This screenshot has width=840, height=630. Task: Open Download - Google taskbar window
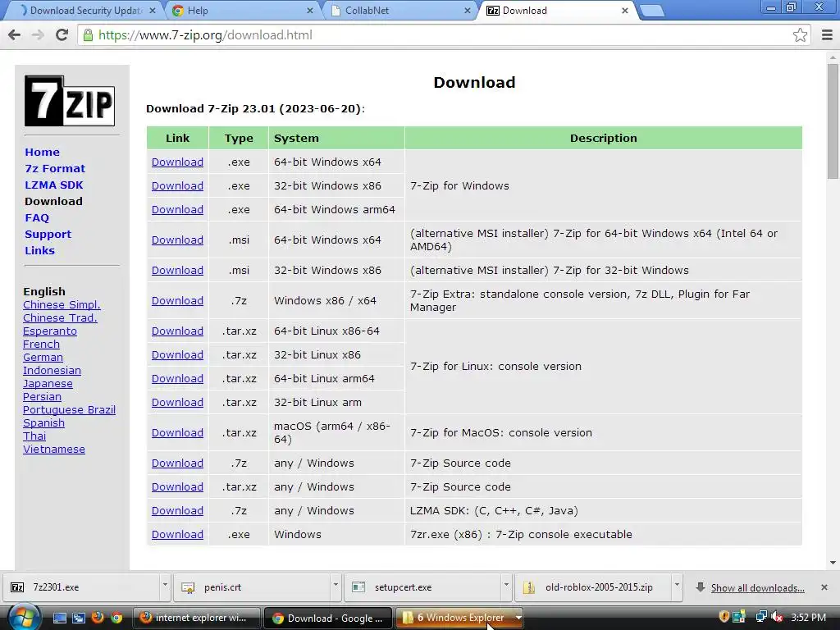tap(328, 618)
